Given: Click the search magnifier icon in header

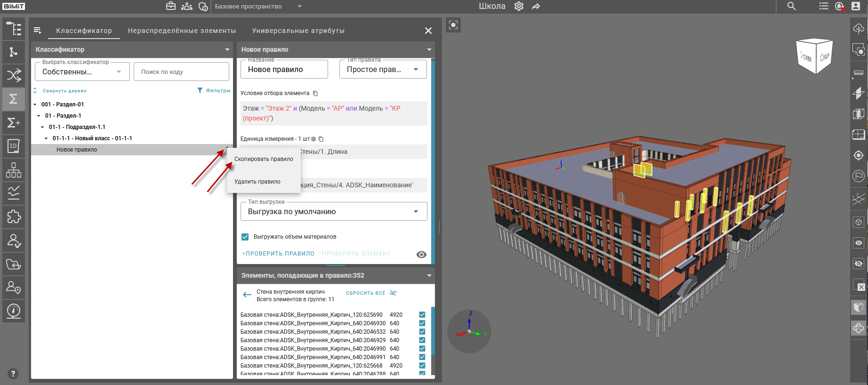Looking at the screenshot, I should pos(792,7).
